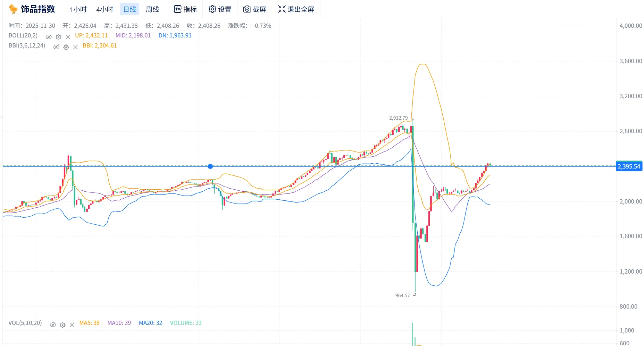Click the 1,200.00 price axis label

(631, 271)
